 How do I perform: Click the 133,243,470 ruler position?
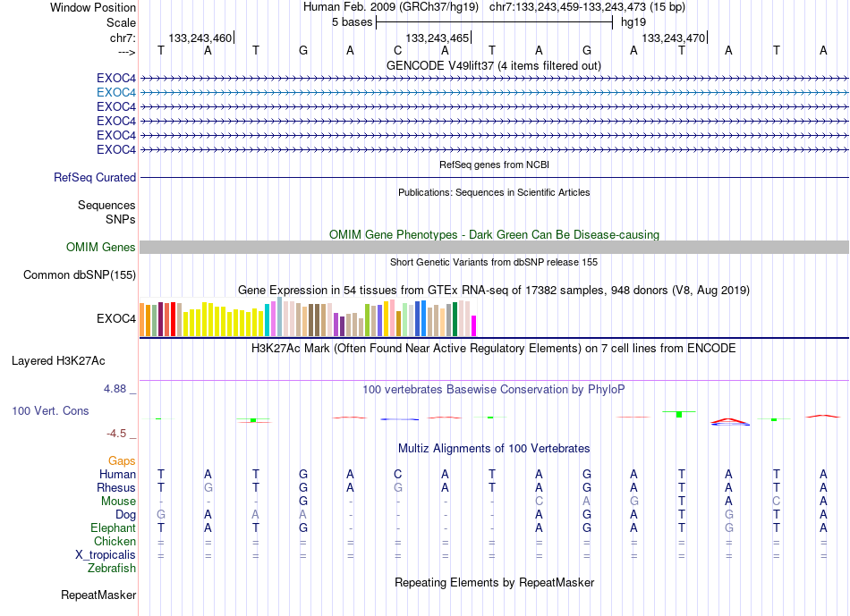(x=673, y=38)
